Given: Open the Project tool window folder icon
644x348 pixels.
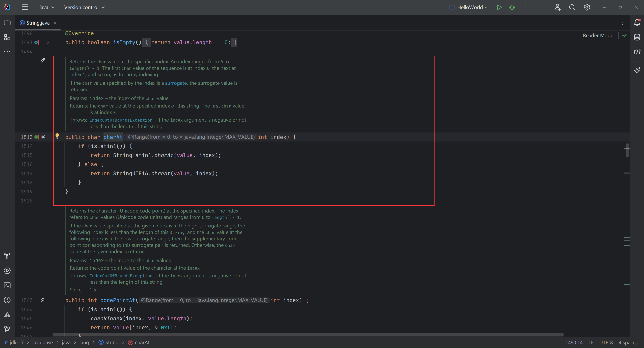Looking at the screenshot, I should click(7, 23).
